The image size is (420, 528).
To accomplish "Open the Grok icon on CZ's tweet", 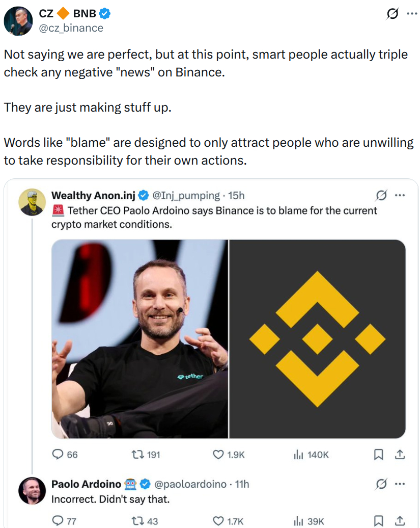I will 392,14.
